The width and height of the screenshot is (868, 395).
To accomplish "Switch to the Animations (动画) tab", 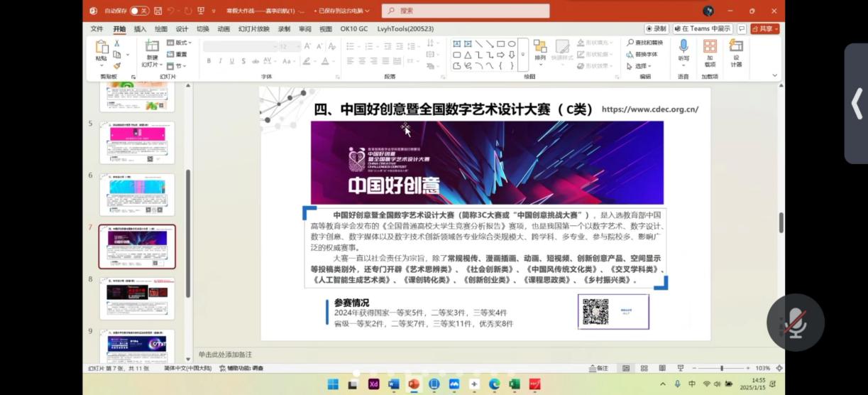I will pyautogui.click(x=224, y=29).
